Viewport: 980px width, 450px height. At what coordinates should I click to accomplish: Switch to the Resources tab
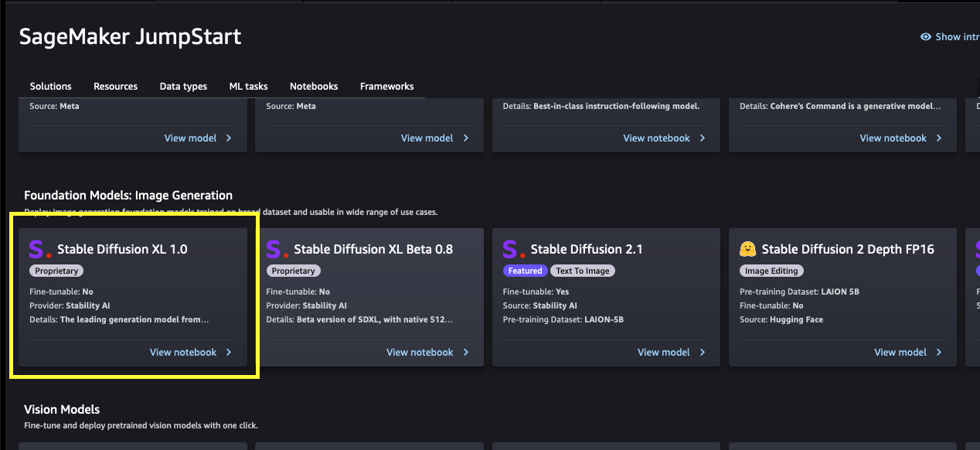[115, 87]
